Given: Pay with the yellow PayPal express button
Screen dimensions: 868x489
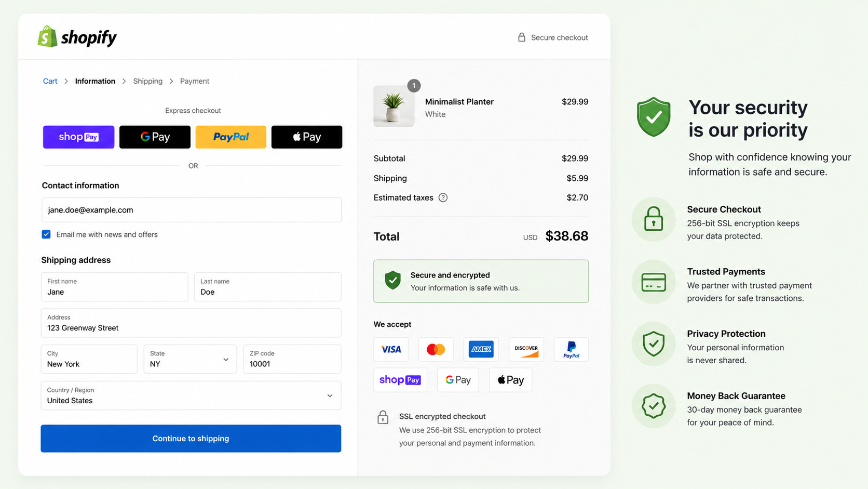Looking at the screenshot, I should [x=231, y=137].
